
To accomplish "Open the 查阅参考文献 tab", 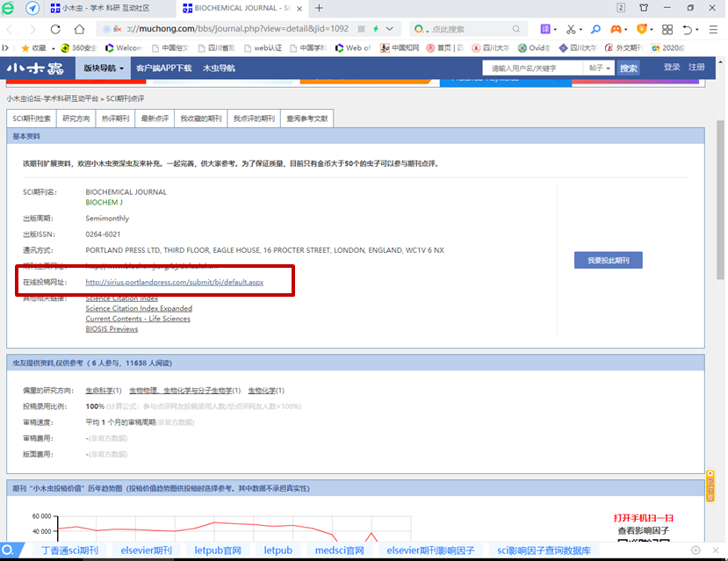I will [x=306, y=119].
